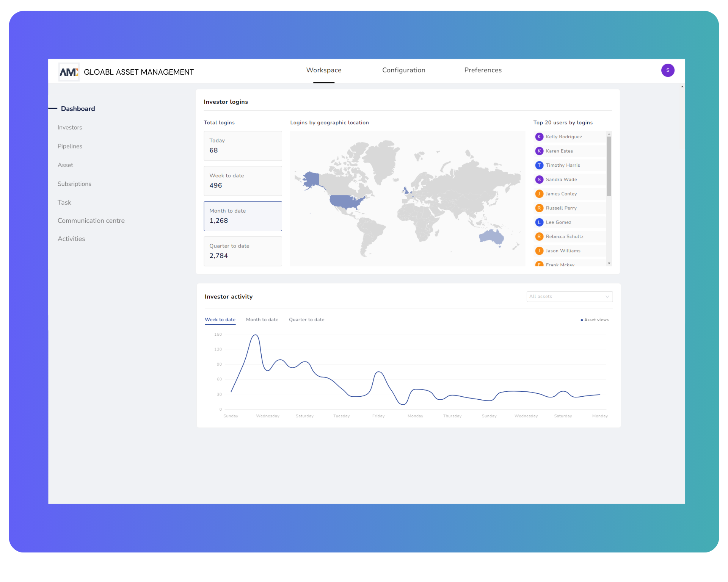Select the Month to date logins card

pyautogui.click(x=243, y=216)
